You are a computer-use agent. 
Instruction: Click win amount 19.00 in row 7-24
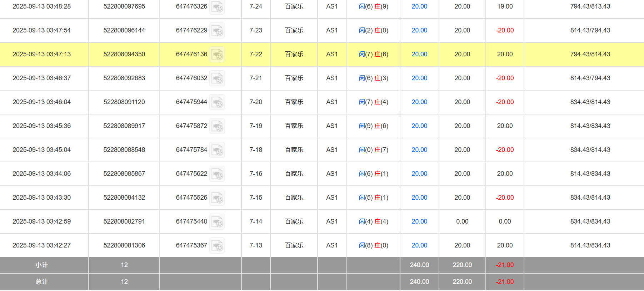click(505, 6)
